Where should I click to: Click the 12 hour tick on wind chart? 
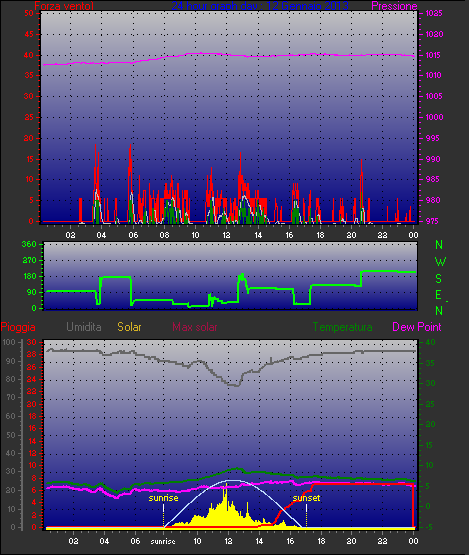point(227,235)
